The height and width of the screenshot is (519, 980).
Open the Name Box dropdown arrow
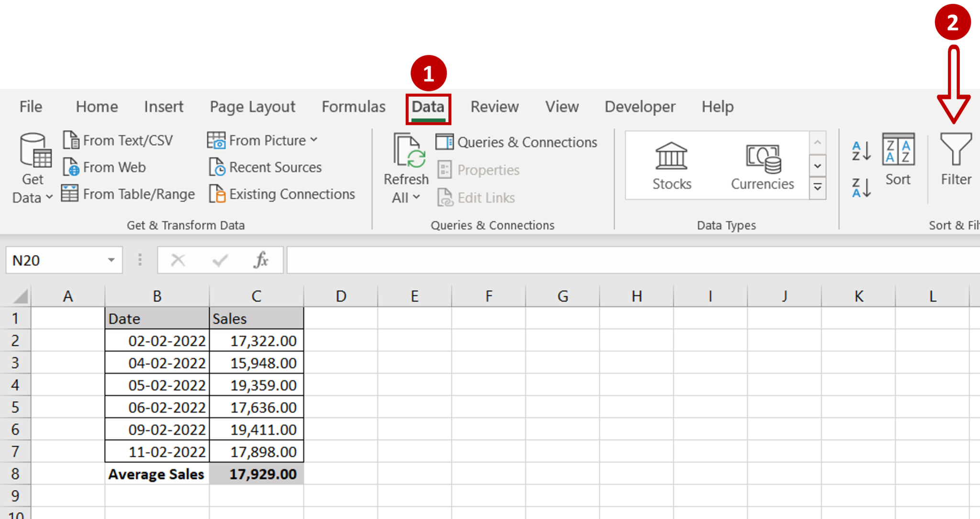point(111,260)
